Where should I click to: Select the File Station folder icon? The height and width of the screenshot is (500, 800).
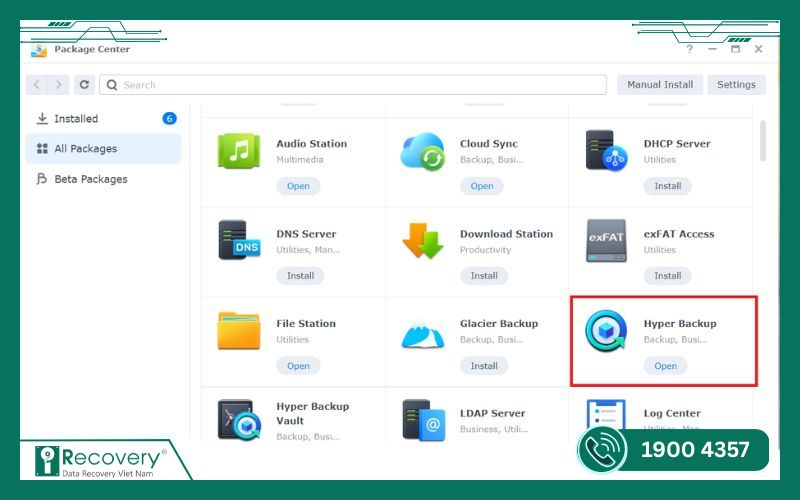pyautogui.click(x=239, y=331)
